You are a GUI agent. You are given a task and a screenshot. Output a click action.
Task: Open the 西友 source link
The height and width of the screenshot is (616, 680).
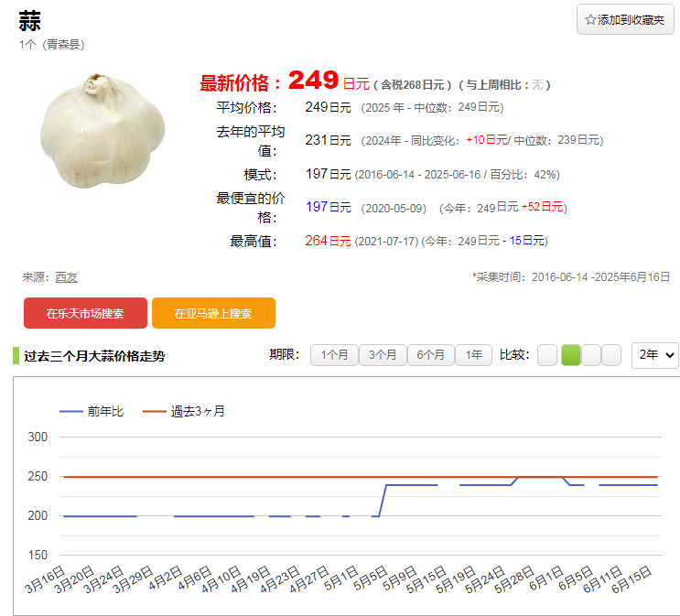click(x=66, y=276)
